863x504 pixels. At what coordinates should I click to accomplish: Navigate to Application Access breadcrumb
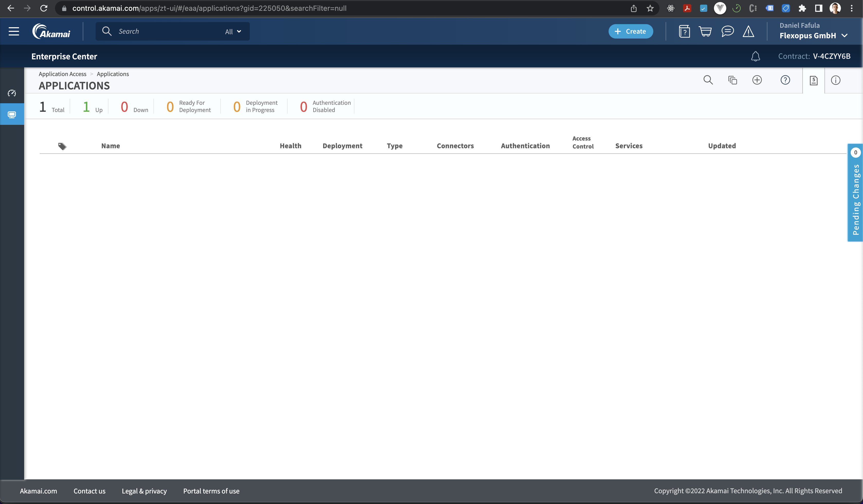pyautogui.click(x=62, y=74)
